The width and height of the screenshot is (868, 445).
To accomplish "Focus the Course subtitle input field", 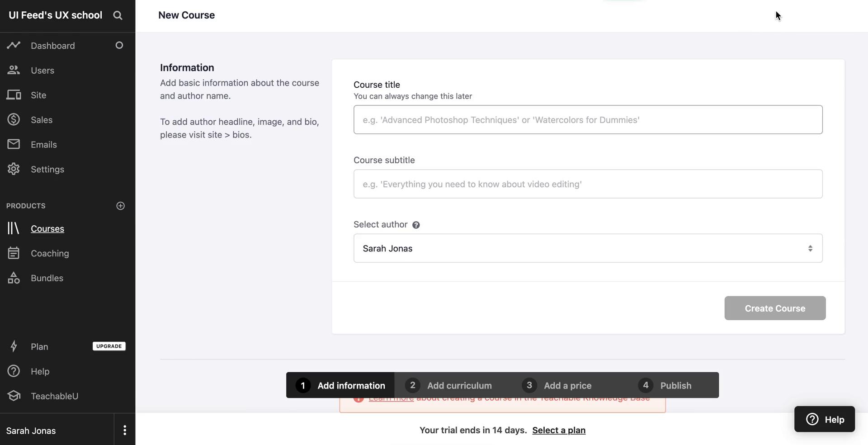I will (x=588, y=184).
